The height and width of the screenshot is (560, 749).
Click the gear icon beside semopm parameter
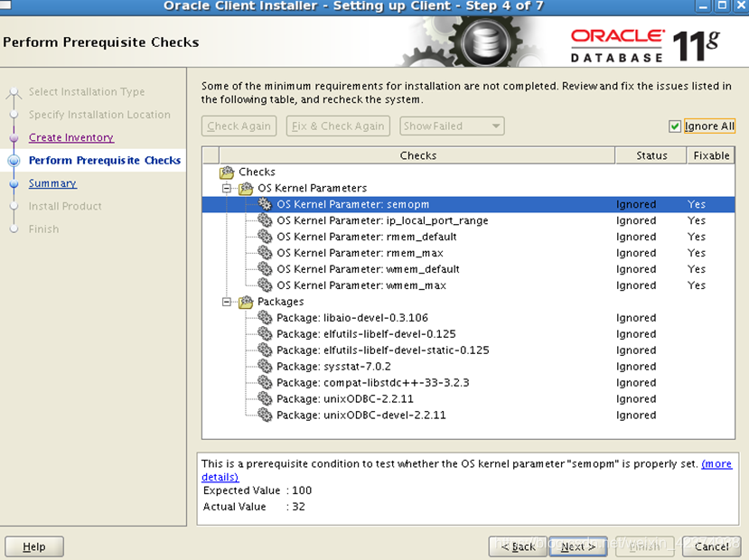265,204
